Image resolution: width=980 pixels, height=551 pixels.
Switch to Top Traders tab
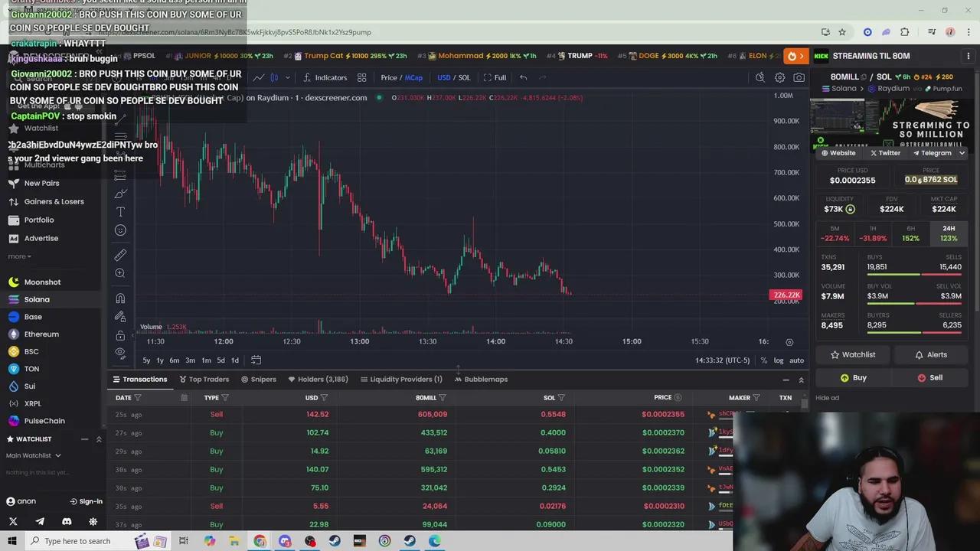tap(204, 379)
